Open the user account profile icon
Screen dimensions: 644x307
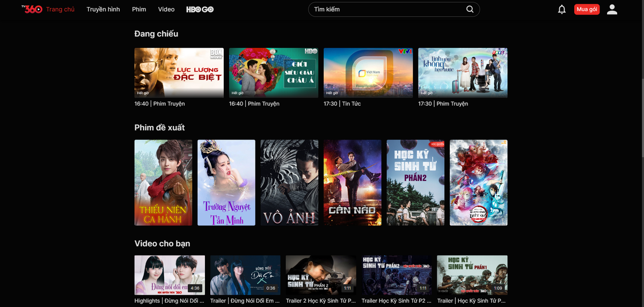pos(612,9)
